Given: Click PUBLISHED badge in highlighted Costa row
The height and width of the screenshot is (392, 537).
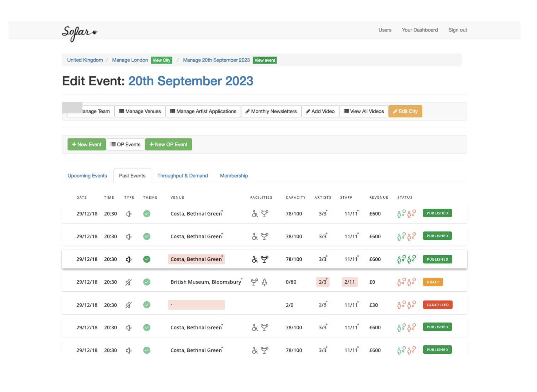Looking at the screenshot, I should tap(437, 259).
